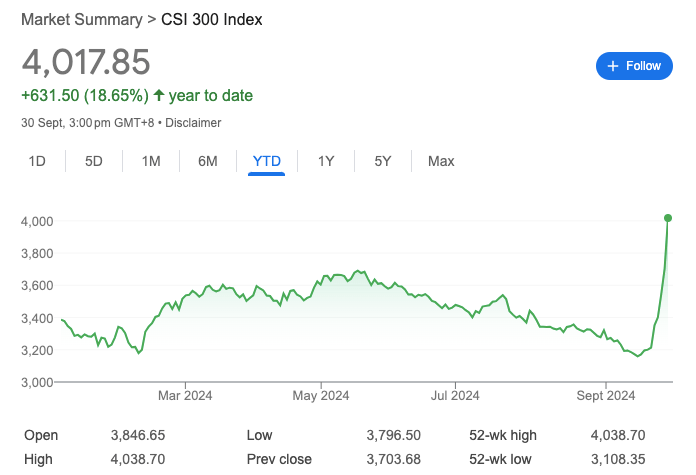Click the Mar 2024 axis label

185,396
